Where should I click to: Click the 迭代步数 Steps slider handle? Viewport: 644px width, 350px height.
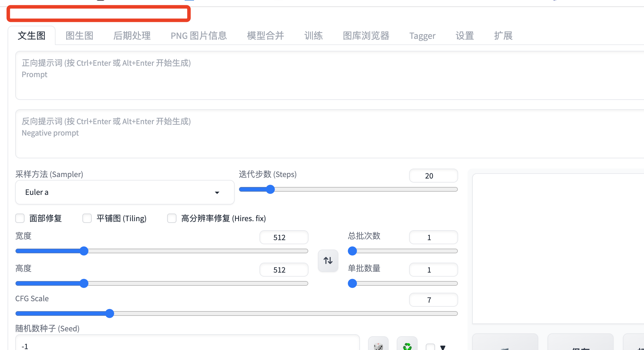(x=271, y=189)
